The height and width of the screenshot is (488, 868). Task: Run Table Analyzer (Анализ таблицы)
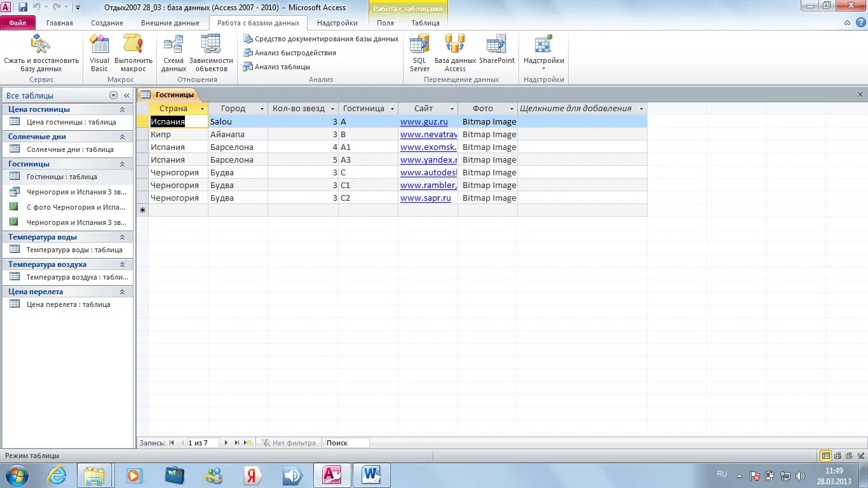pos(276,67)
